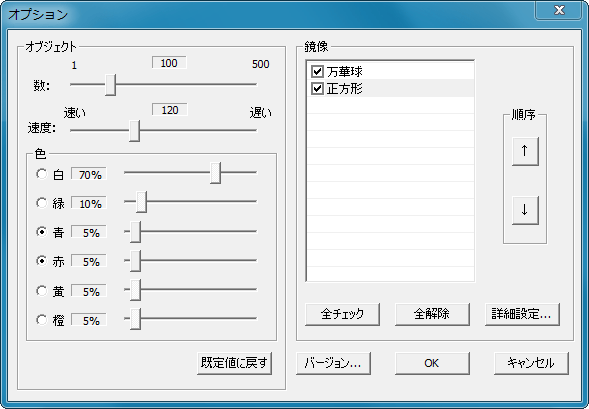Uncheck the 万華球 checkbox
The image size is (589, 409).
click(317, 71)
